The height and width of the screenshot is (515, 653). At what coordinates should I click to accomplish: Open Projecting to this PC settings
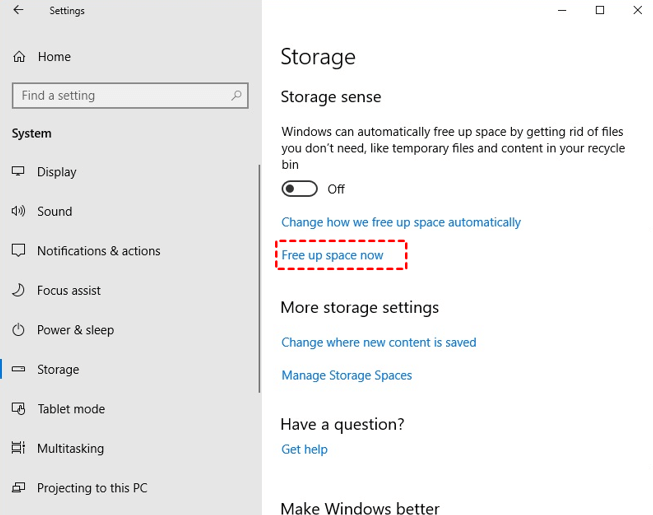[92, 488]
